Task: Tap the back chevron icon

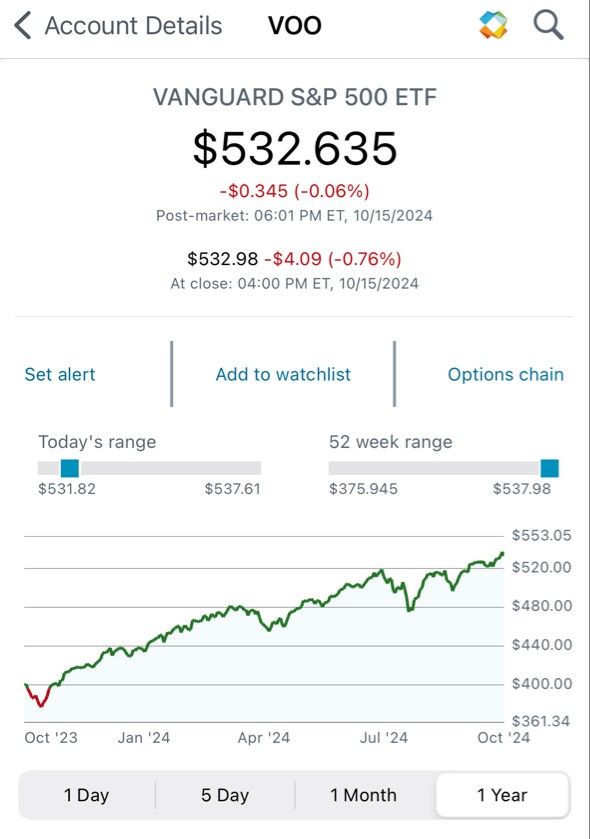Action: click(22, 26)
